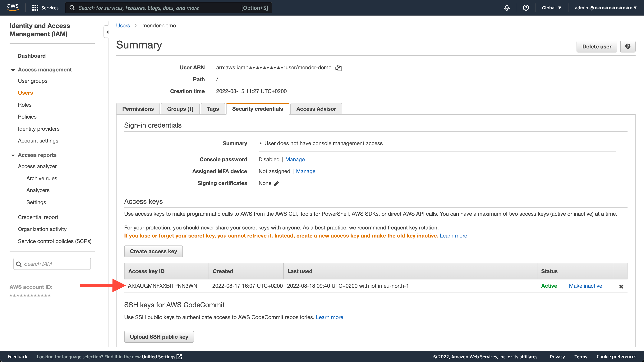Open Roles in the sidebar
Image resolution: width=644 pixels, height=362 pixels.
(25, 105)
